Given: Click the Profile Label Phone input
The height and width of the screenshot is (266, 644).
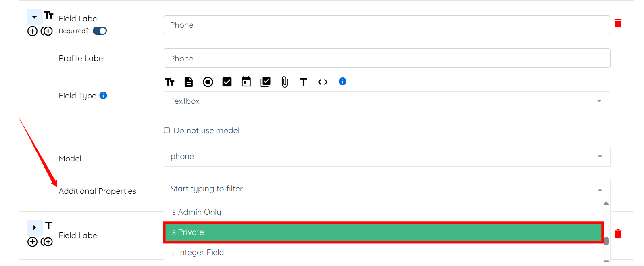Looking at the screenshot, I should 386,59.
